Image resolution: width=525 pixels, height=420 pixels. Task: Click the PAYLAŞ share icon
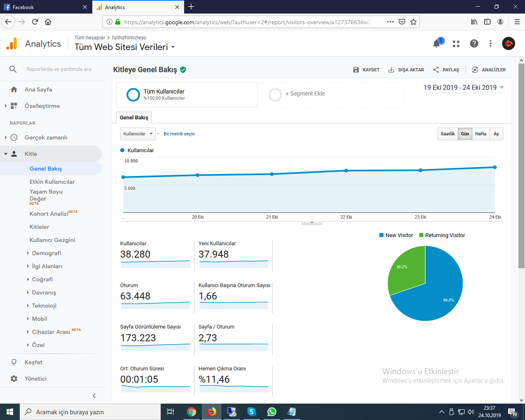436,70
